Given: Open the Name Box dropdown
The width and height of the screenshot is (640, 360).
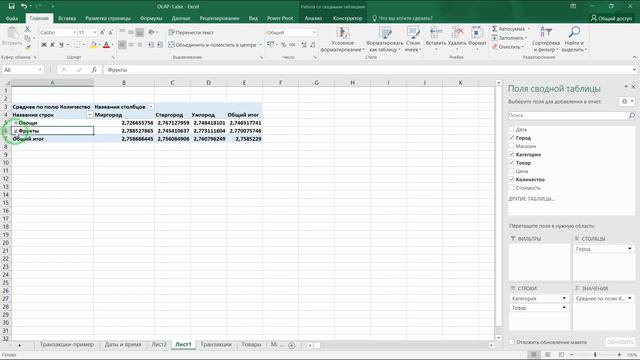Looking at the screenshot, I should click(x=40, y=70).
